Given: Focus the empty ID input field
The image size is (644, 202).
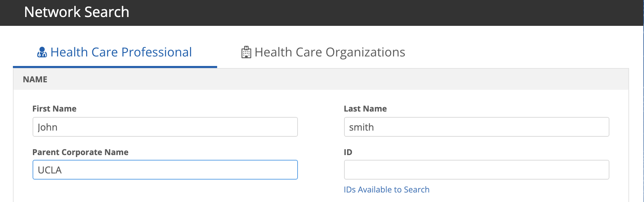Looking at the screenshot, I should 476,170.
